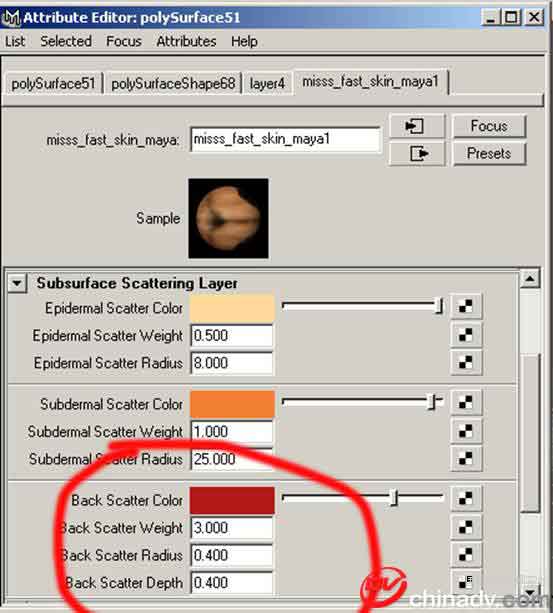Click map button for Epidermal Scatter Color
The height and width of the screenshot is (613, 553).
(x=466, y=306)
